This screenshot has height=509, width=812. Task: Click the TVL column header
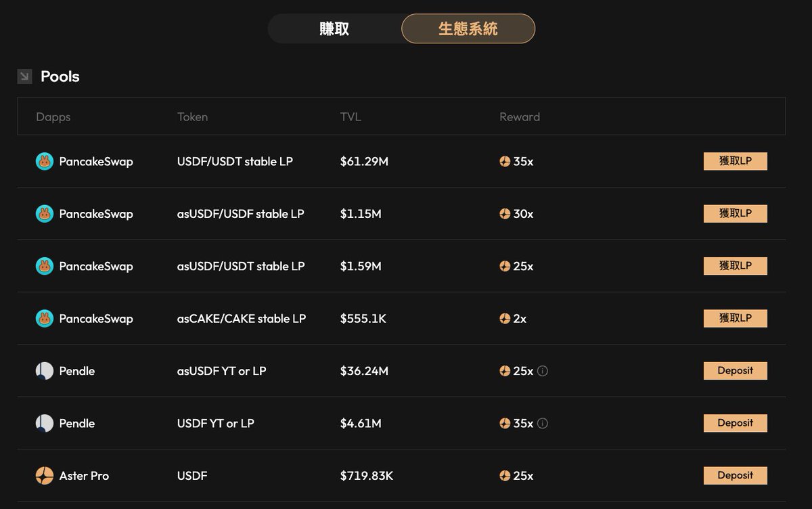(x=351, y=117)
